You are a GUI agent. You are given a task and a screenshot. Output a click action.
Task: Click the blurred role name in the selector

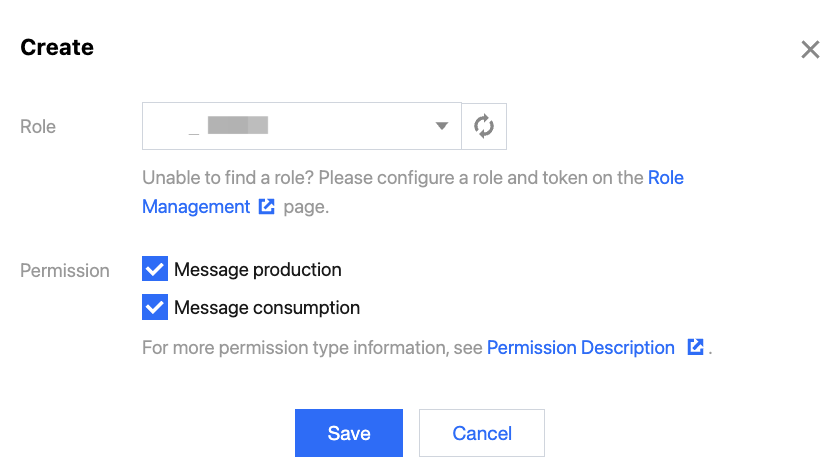click(238, 127)
